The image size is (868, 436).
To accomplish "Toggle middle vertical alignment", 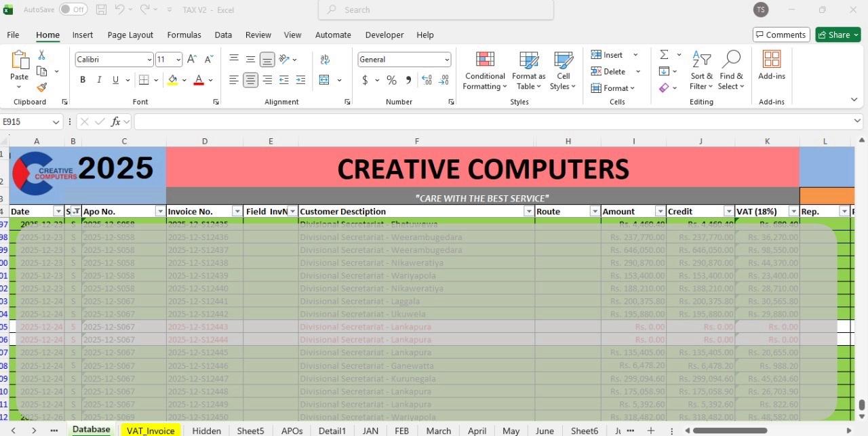I will (250, 60).
